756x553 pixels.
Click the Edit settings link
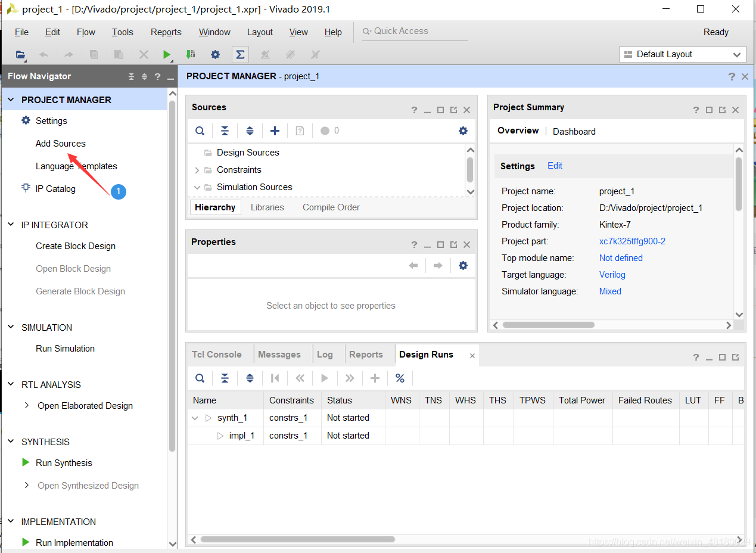[555, 166]
